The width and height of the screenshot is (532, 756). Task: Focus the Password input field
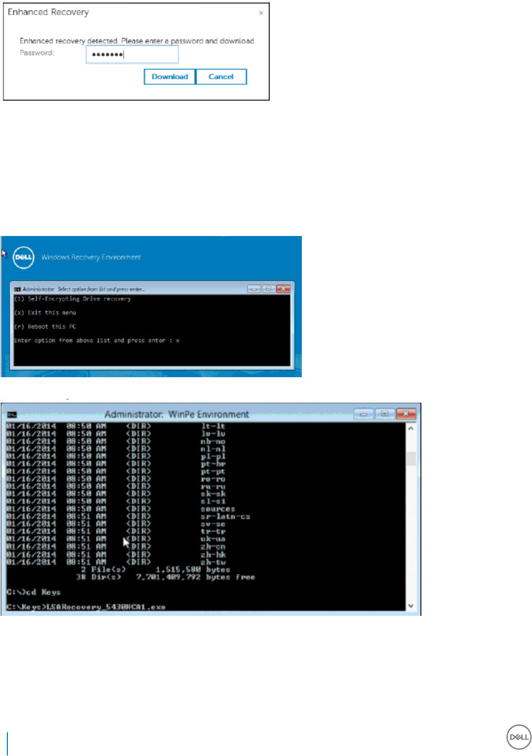(x=132, y=55)
